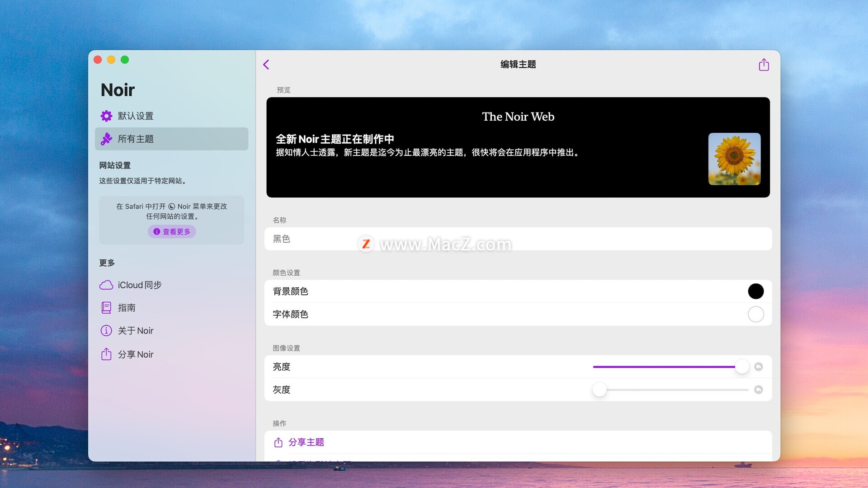Click the share icon beside 分享主题
This screenshot has width=868, height=488.
(x=278, y=442)
